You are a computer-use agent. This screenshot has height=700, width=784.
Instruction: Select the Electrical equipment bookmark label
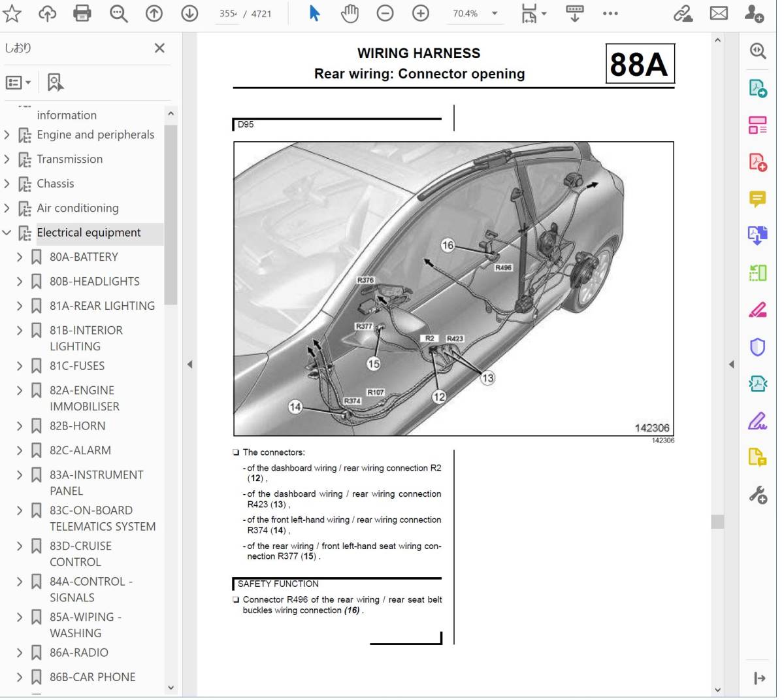[x=89, y=233]
